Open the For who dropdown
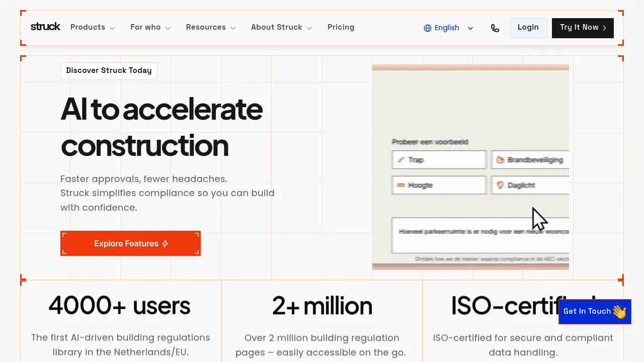The width and height of the screenshot is (644, 362). pos(150,27)
